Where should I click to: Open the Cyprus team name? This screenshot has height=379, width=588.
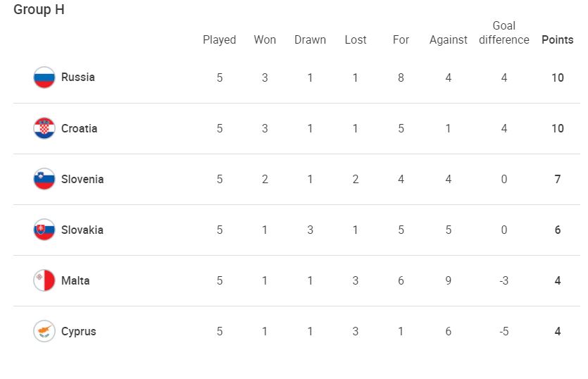(x=79, y=331)
